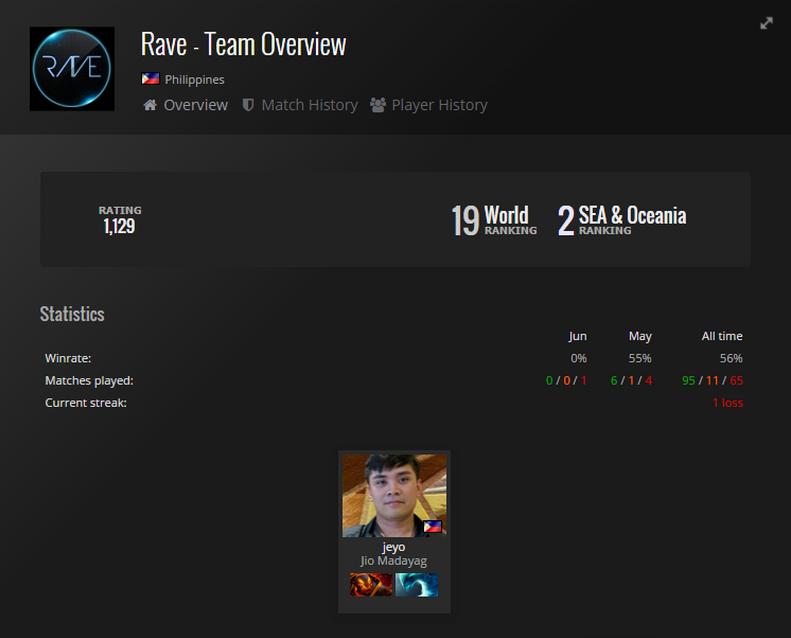This screenshot has height=638, width=791.
Task: Click the 0% Jun winrate value
Action: point(579,358)
